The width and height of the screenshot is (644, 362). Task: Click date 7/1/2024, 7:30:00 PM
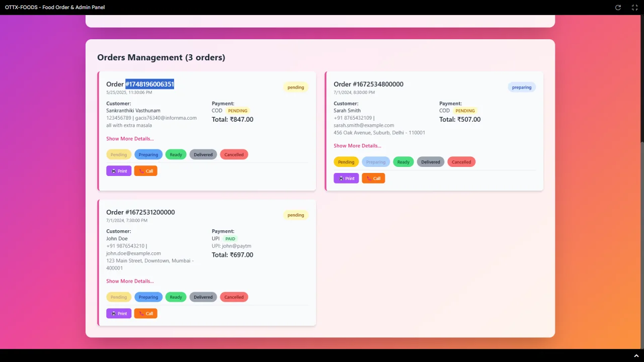pyautogui.click(x=127, y=220)
